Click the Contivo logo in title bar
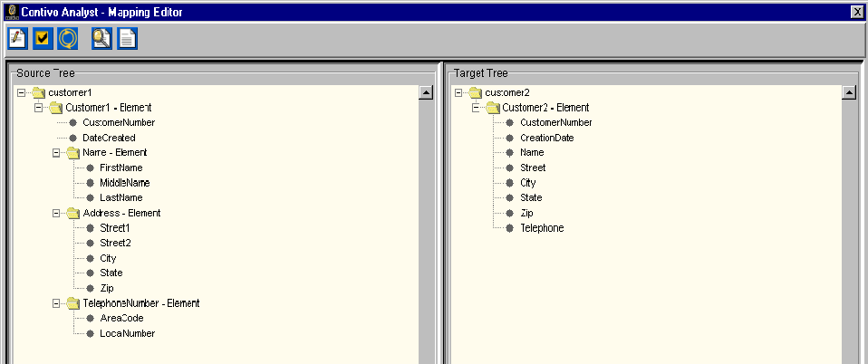Image resolution: width=868 pixels, height=364 pixels. tap(12, 12)
